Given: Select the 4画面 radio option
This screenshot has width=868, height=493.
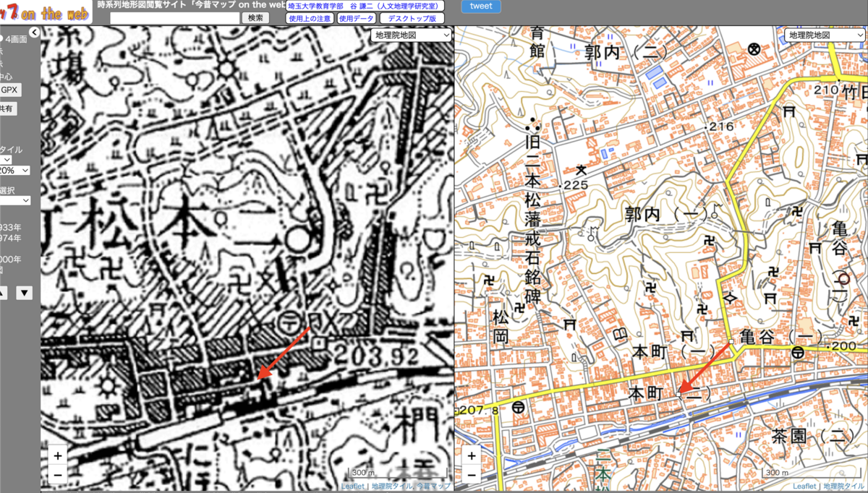Looking at the screenshot, I should [x=1, y=39].
